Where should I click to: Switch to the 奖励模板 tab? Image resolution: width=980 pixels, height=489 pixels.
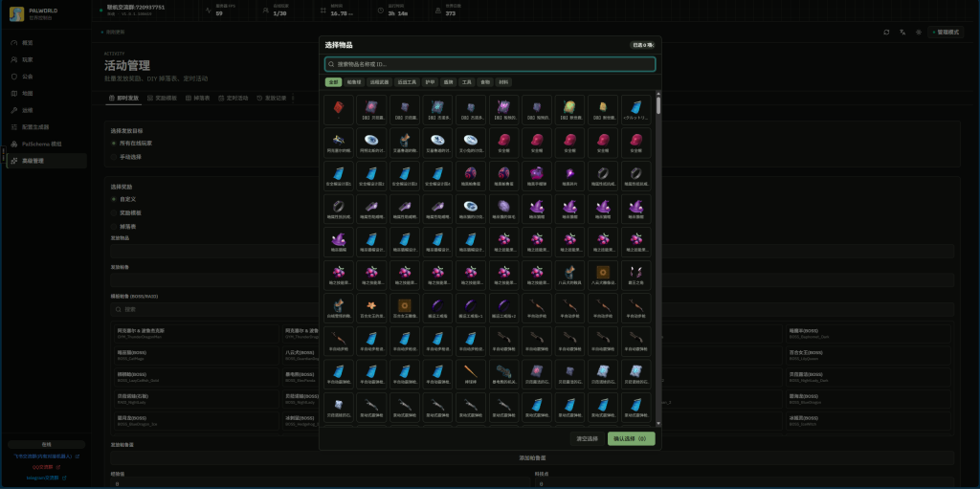point(162,99)
